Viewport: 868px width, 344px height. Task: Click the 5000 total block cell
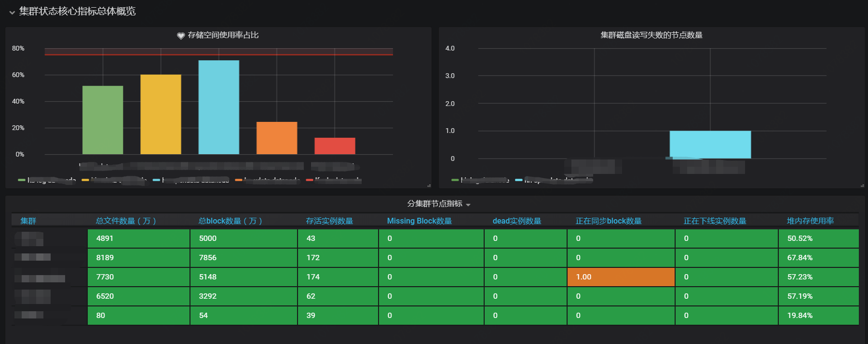[x=244, y=238]
